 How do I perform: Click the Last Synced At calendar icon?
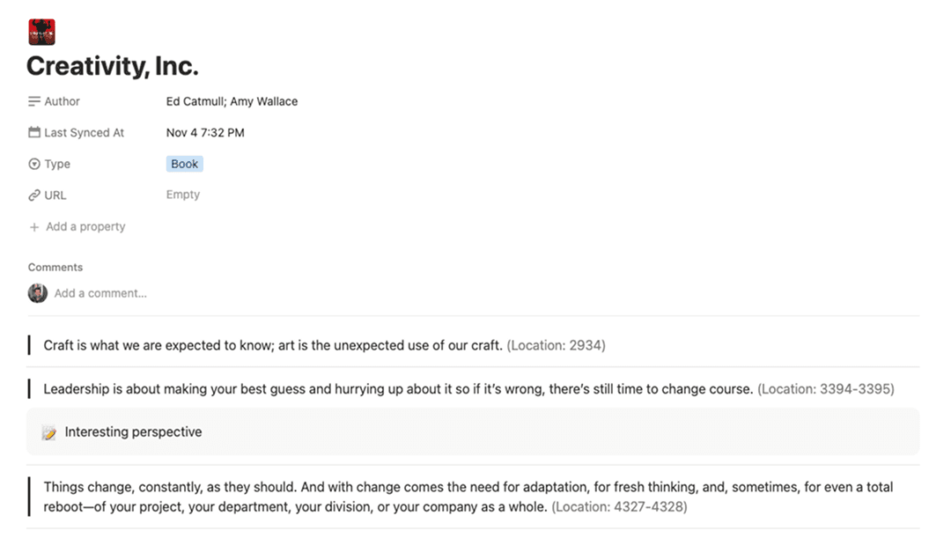[34, 133]
